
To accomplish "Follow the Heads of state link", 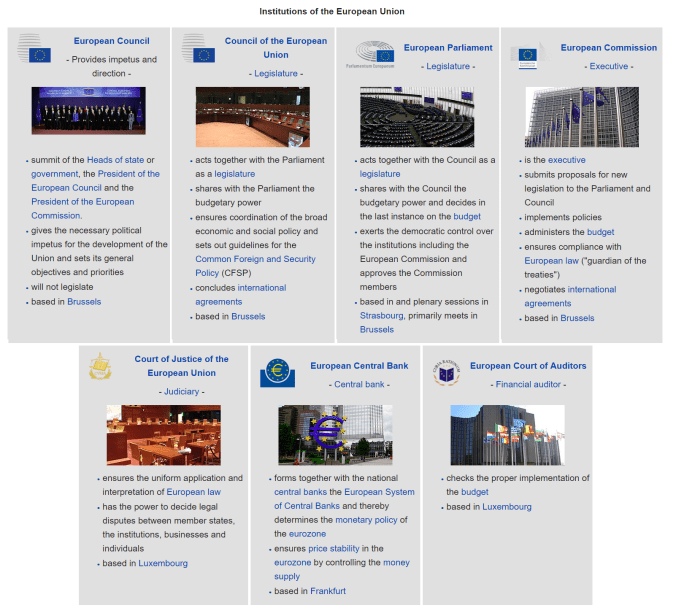I will pyautogui.click(x=114, y=160).
